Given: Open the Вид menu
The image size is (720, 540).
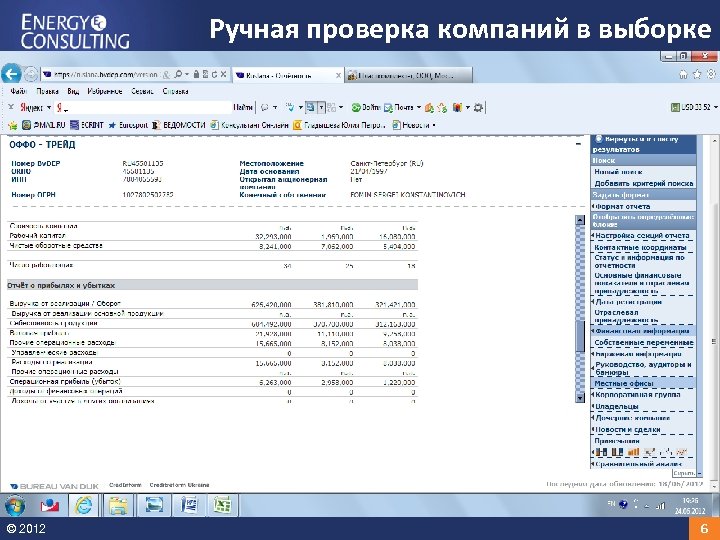Looking at the screenshot, I should (x=73, y=91).
